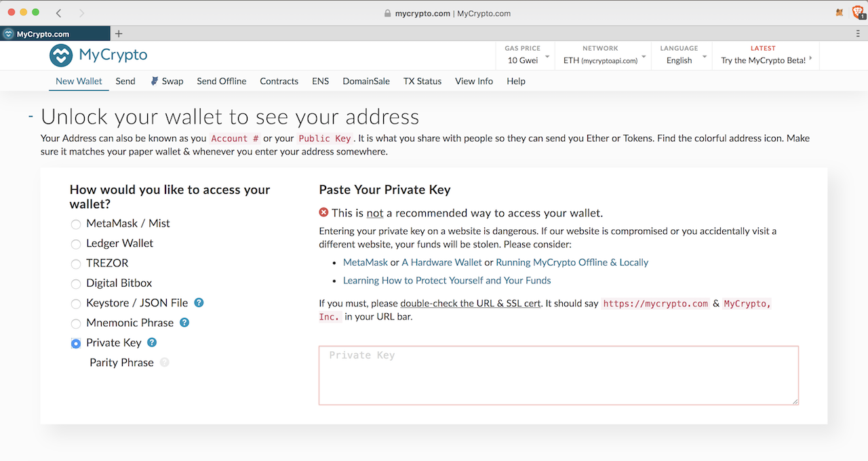Open help icon beside Mnemonic Phrase
868x461 pixels.
tap(184, 323)
